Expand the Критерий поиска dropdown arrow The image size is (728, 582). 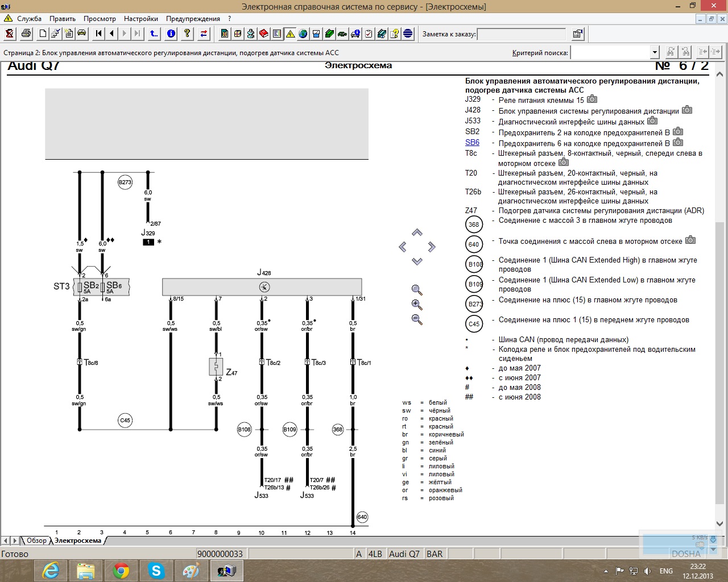click(655, 52)
